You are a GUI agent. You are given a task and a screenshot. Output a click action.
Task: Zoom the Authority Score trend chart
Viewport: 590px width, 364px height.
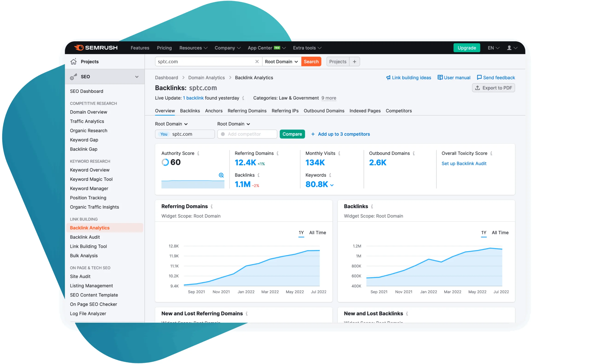[x=221, y=175]
